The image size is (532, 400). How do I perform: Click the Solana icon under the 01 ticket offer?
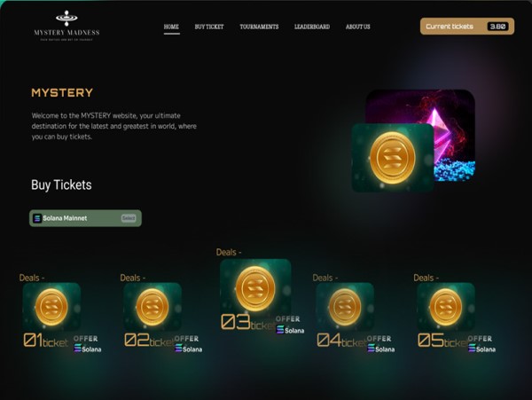(x=78, y=349)
